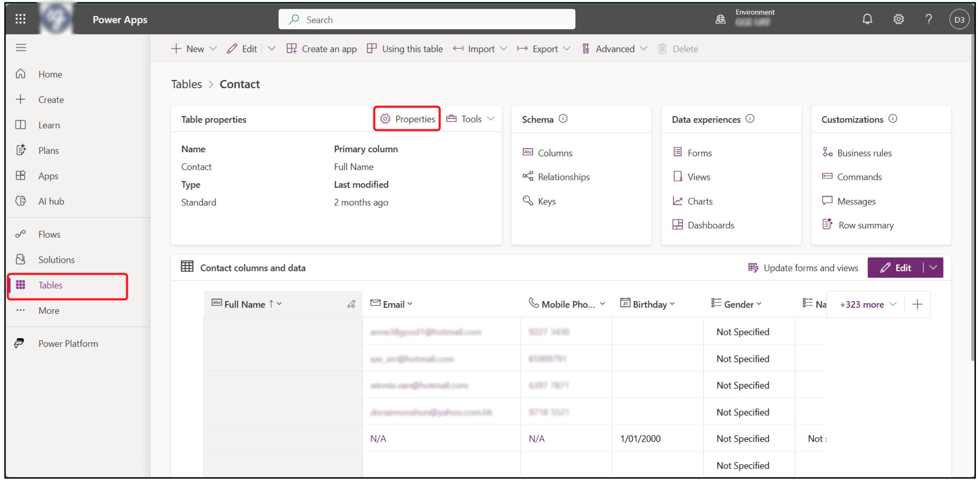
Task: Select Flows in left navigation
Action: coord(49,234)
